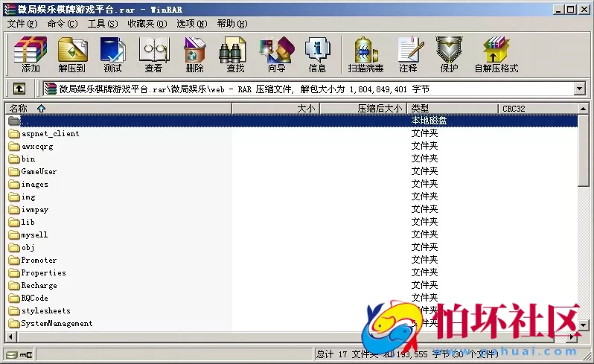
Task: Expand the archive path dropdown
Action: (579, 89)
